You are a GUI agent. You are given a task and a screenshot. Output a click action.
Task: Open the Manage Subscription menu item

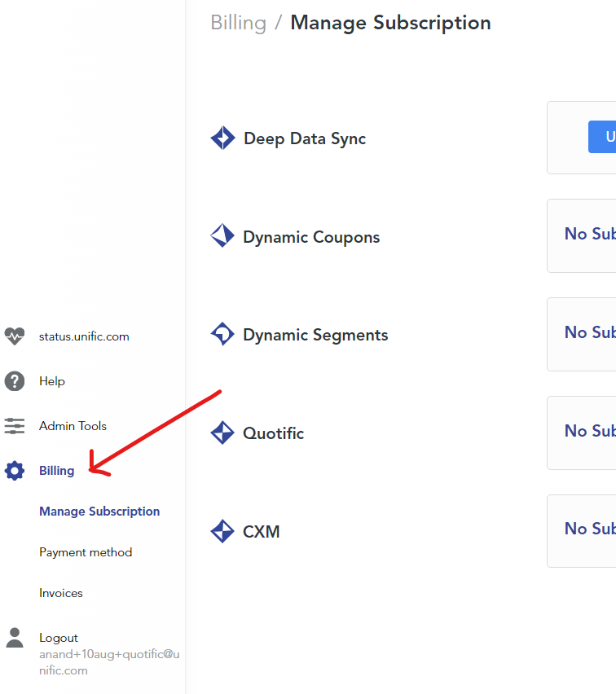coord(99,511)
